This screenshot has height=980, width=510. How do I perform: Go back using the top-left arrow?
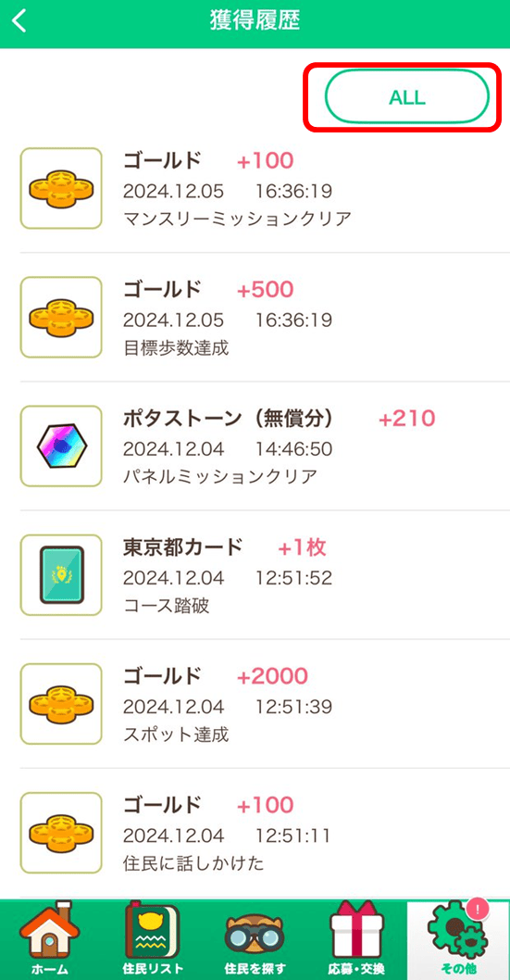click(x=20, y=21)
